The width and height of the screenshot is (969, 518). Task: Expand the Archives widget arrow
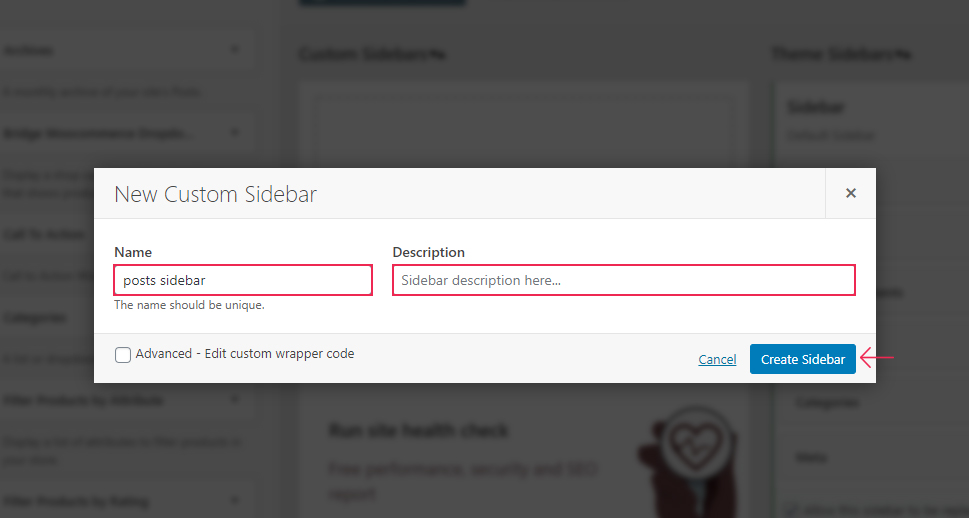tap(234, 49)
